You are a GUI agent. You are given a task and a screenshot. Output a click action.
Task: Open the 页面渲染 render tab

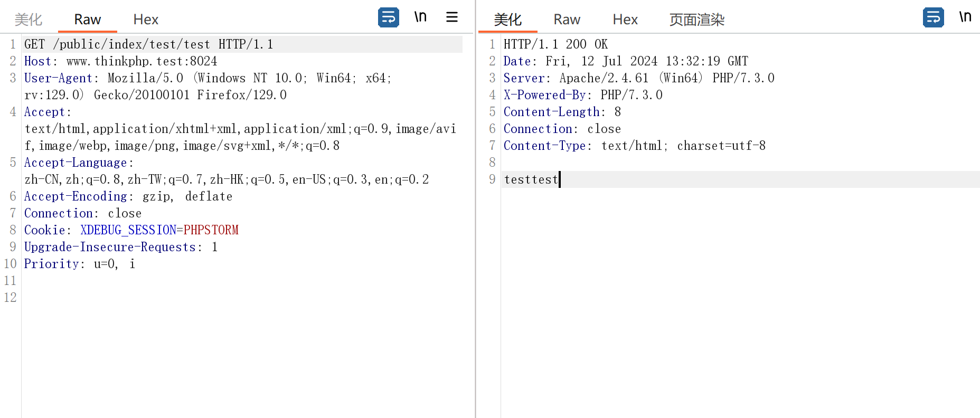[x=697, y=20]
